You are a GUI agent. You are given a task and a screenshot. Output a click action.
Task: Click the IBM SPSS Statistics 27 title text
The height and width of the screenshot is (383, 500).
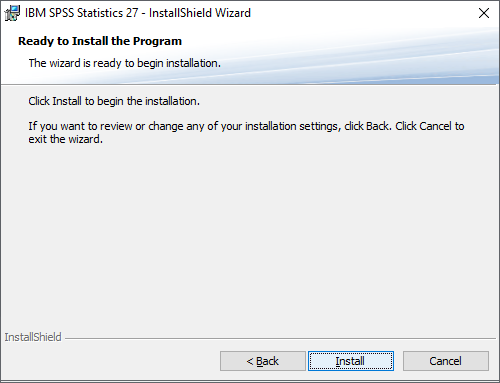coord(82,13)
